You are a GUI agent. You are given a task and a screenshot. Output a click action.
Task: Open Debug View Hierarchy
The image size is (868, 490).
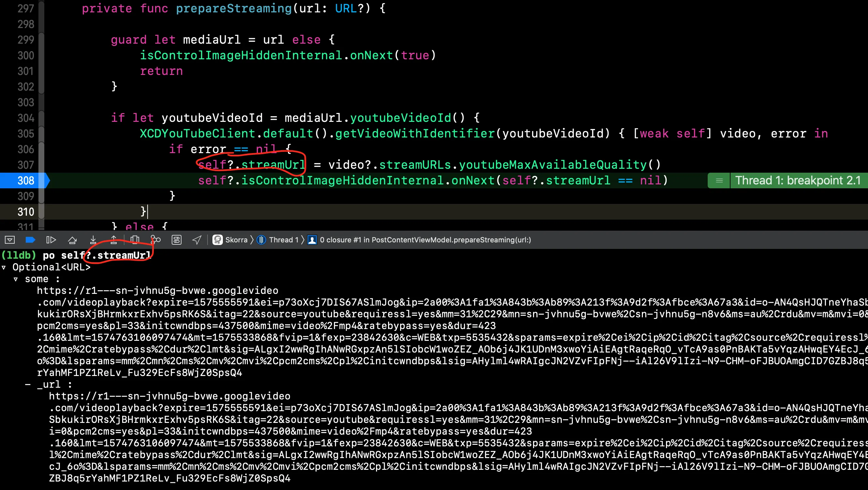135,240
